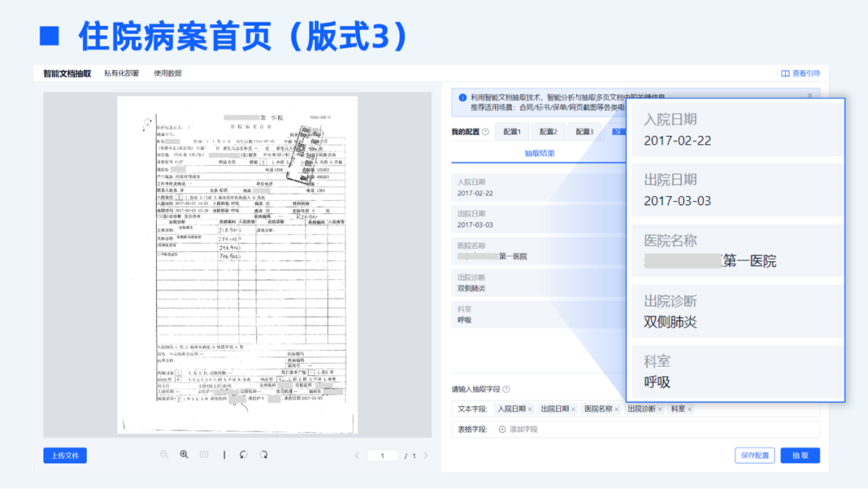Remove the 医院名称 field tag
The image size is (868, 489).
tap(616, 409)
